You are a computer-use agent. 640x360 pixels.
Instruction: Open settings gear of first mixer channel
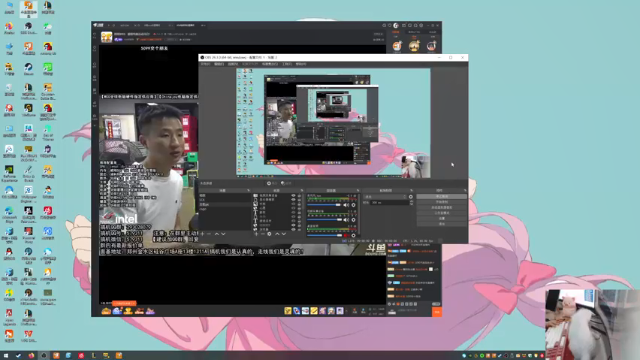[353, 205]
